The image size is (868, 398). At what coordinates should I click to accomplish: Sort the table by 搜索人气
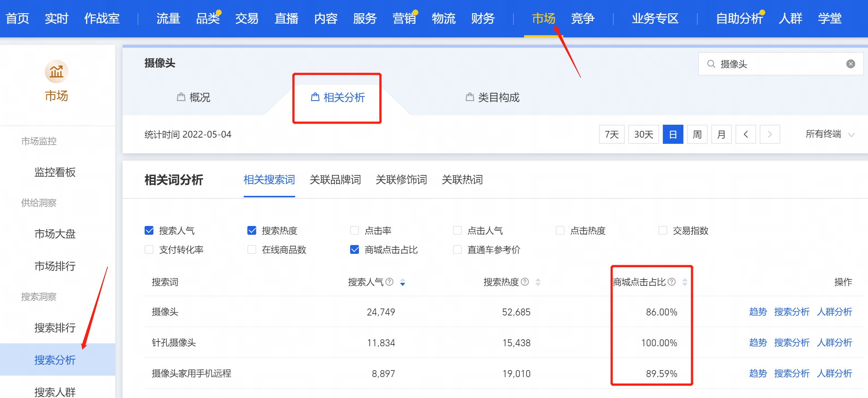point(403,282)
